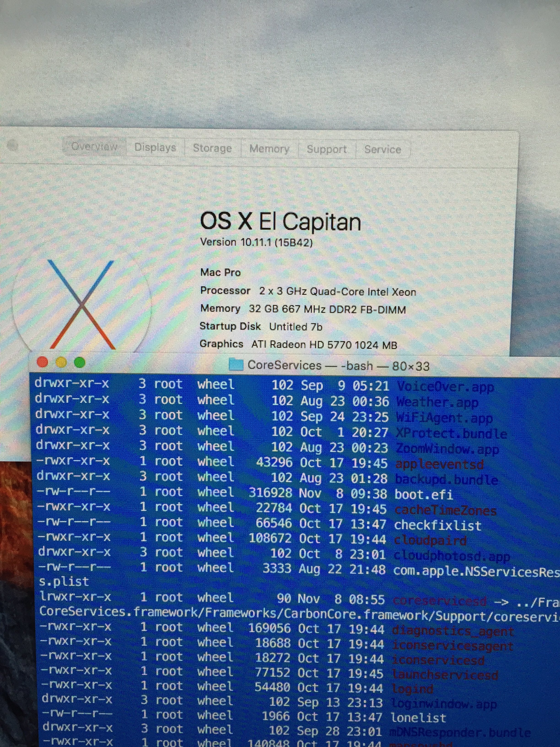
Task: Click ZoomWindow.app in the Terminal listing
Action: tap(447, 449)
